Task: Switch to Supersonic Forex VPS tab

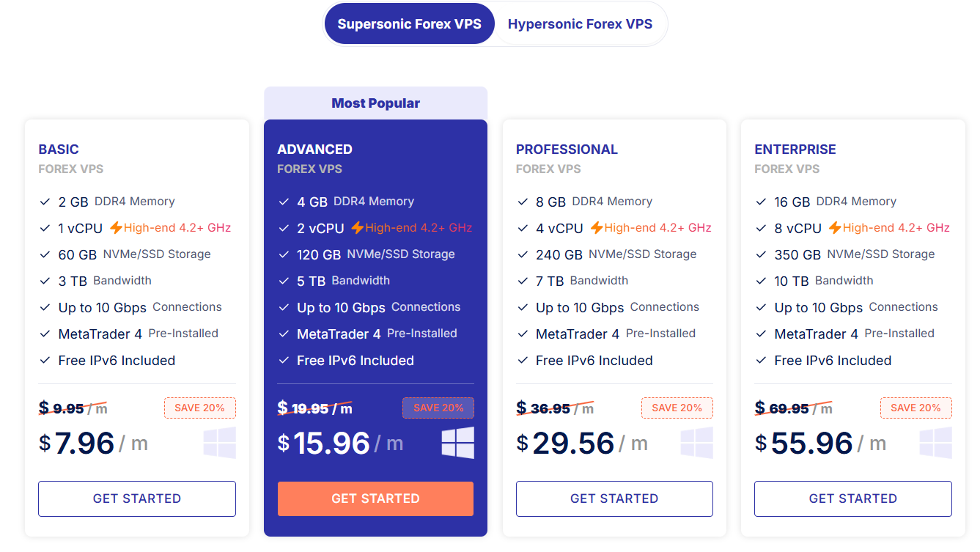Action: (x=409, y=24)
